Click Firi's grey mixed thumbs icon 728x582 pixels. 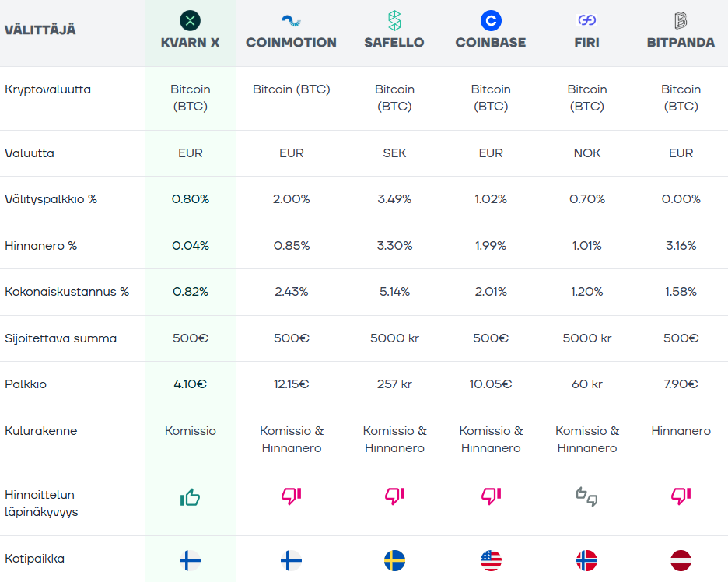586,496
